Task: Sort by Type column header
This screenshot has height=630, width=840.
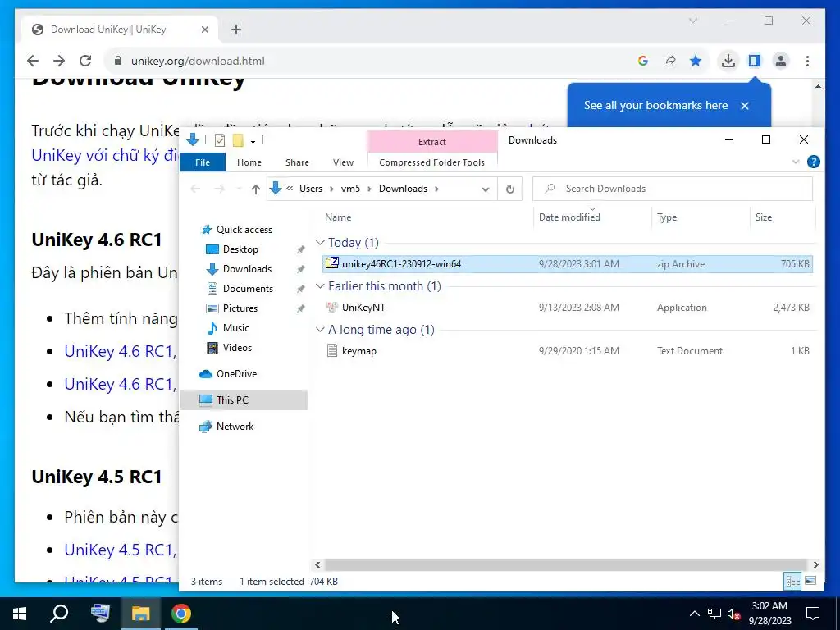Action: coord(667,217)
